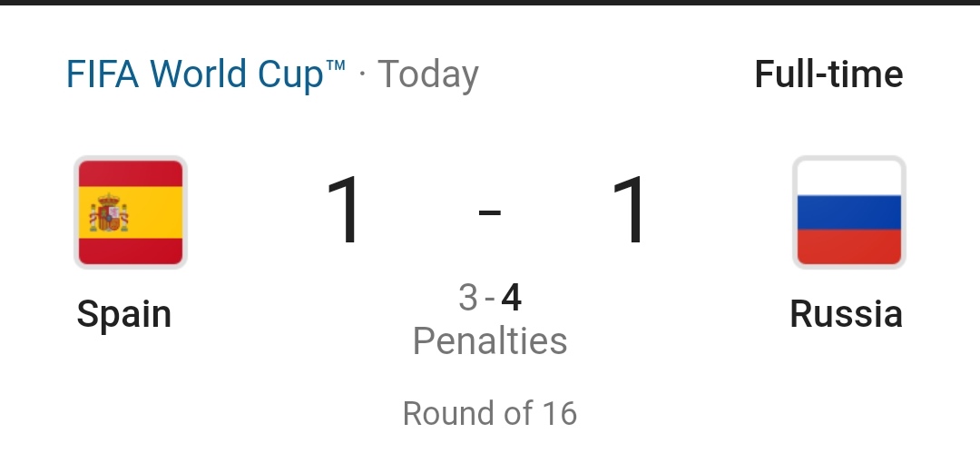
Task: Click the Round of 16 text
Action: click(489, 414)
